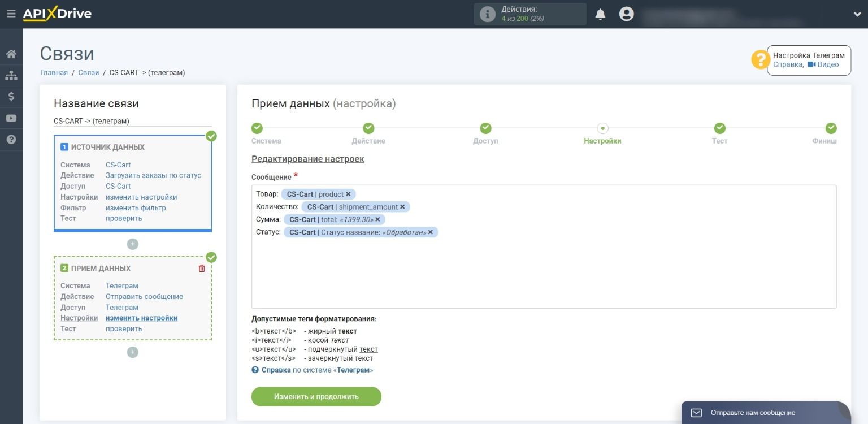Open billing via sidebar dollar icon
Screen dimensions: 868x424
pos(11,97)
